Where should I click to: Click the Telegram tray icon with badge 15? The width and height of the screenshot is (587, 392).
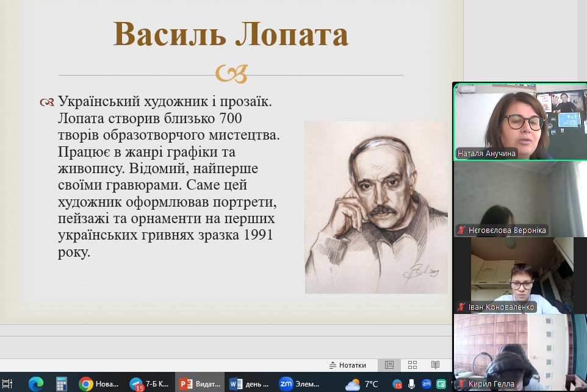pos(397,384)
